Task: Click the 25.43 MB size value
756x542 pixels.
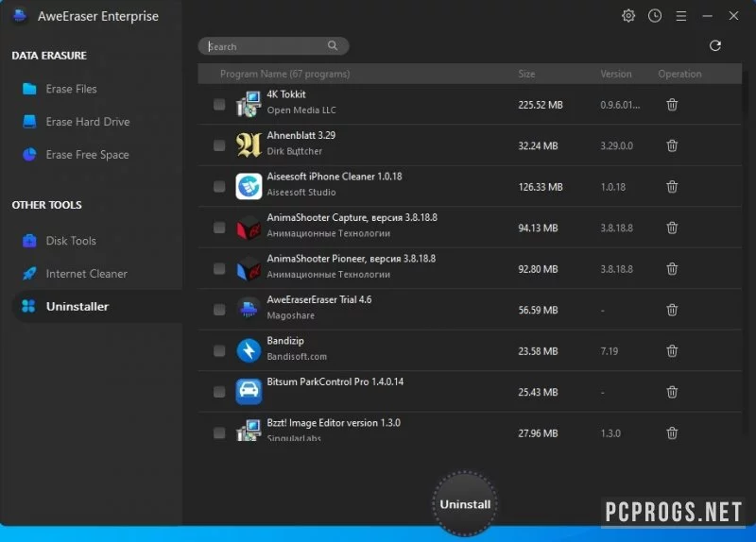Action: click(x=538, y=392)
